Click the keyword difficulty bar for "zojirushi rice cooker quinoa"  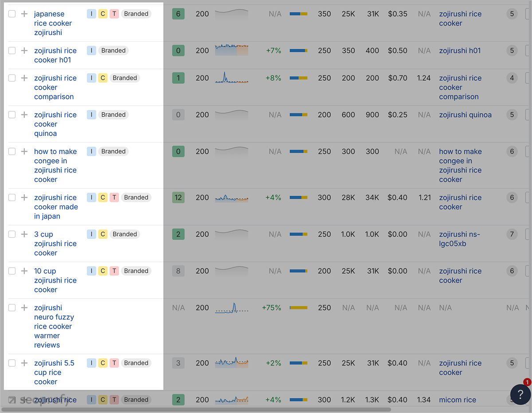299,114
